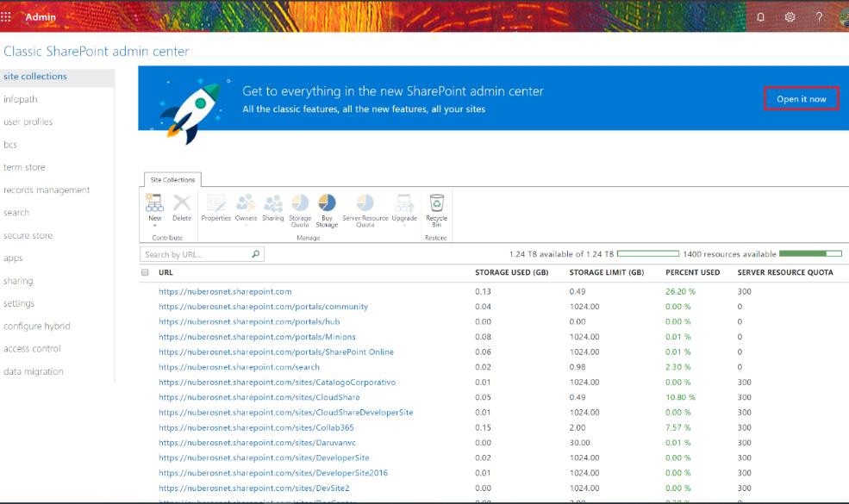Open bcs in the sidebar
Image resolution: width=849 pixels, height=504 pixels.
click(10, 145)
